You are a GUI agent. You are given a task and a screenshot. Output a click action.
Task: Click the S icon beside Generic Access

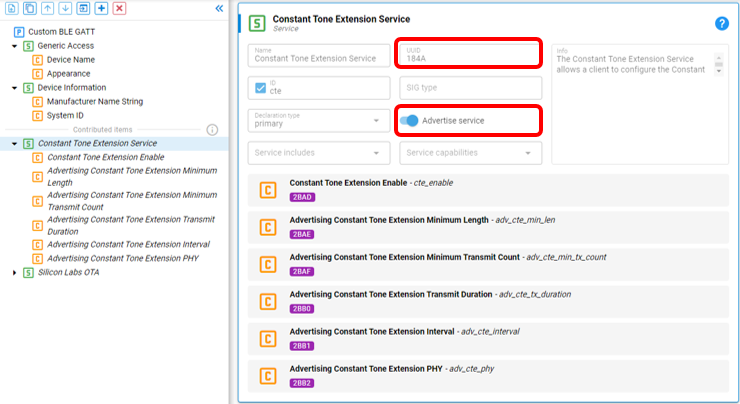pyautogui.click(x=28, y=46)
